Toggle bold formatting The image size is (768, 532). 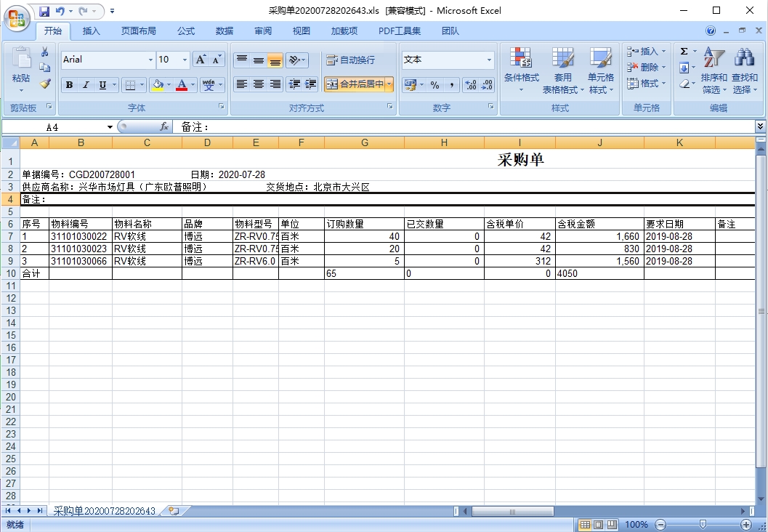69,85
